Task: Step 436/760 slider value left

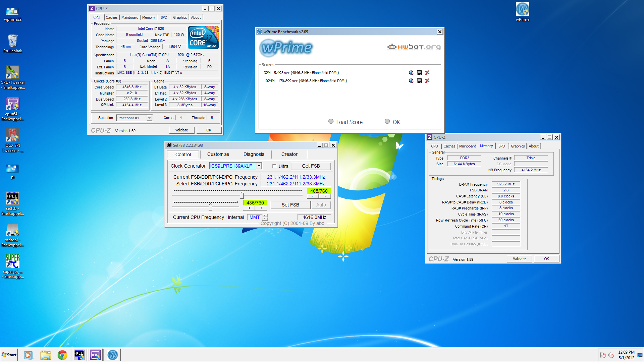Action: 249,208
